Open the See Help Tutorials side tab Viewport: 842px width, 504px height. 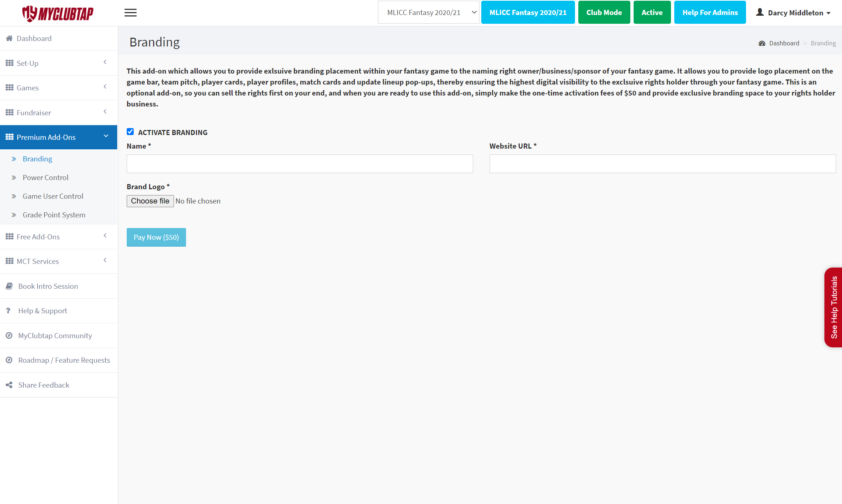pyautogui.click(x=834, y=307)
